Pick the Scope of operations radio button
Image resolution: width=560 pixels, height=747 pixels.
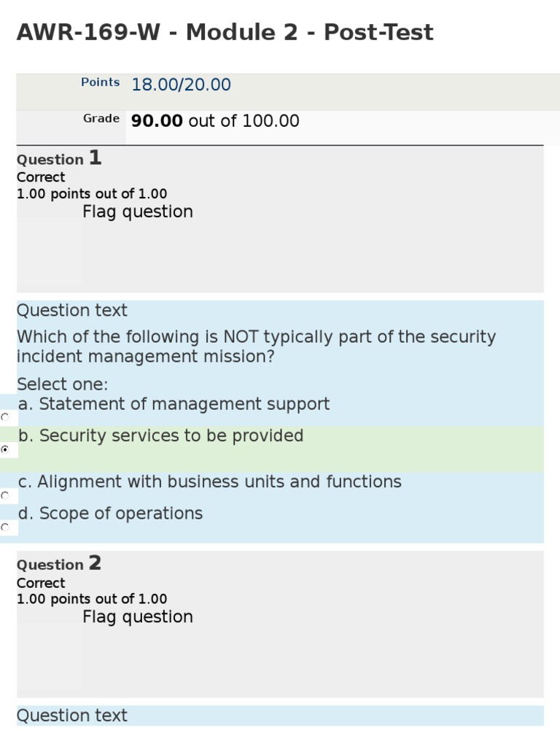[x=6, y=527]
